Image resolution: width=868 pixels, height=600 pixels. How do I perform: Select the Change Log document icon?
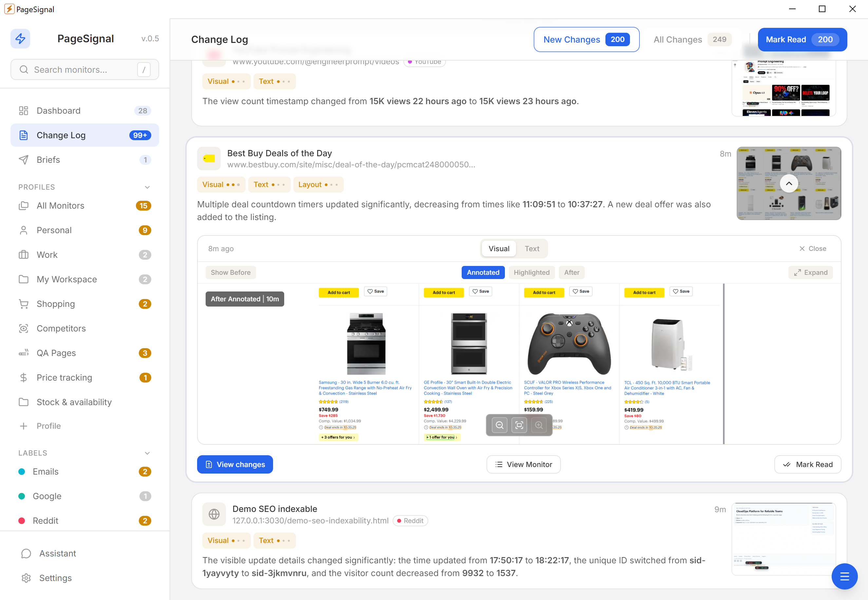(24, 135)
